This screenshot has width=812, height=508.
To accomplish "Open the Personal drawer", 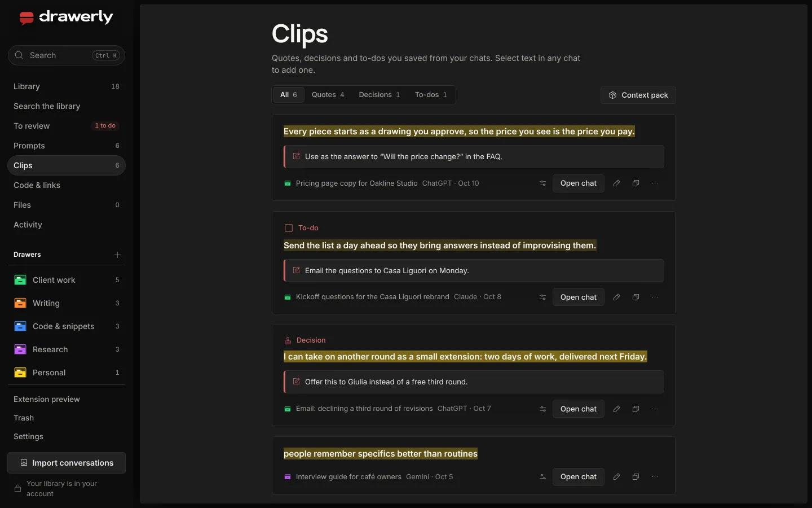I will (x=67, y=373).
